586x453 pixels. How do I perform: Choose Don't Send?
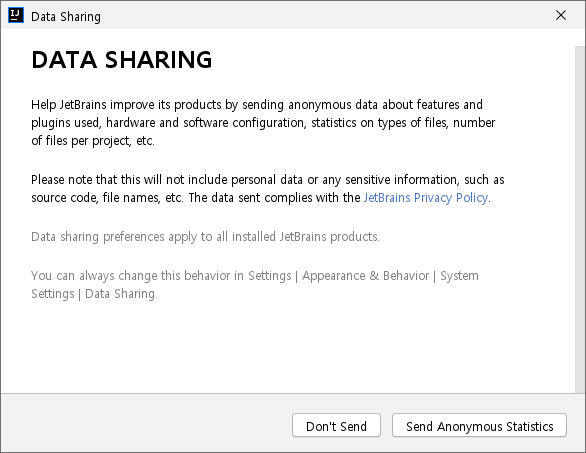click(x=336, y=425)
